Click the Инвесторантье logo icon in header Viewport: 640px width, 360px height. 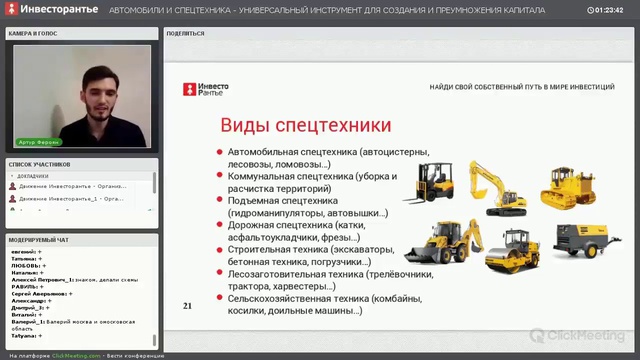coord(11,9)
